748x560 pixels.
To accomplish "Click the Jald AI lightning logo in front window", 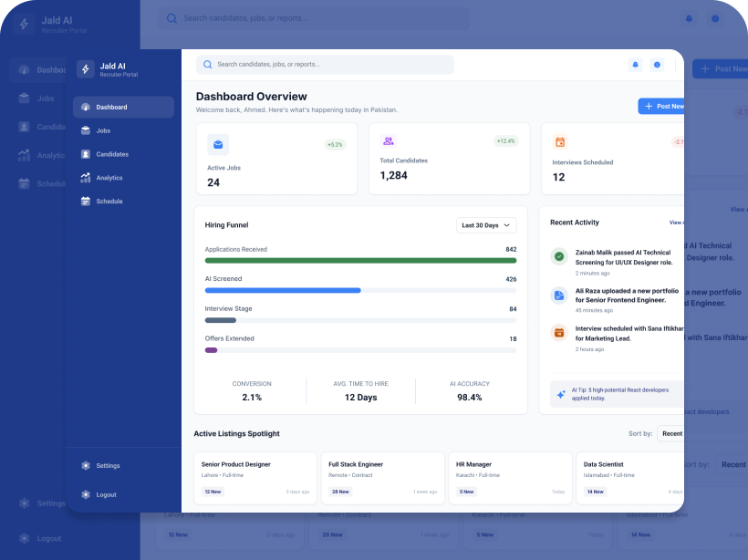I will coord(86,69).
